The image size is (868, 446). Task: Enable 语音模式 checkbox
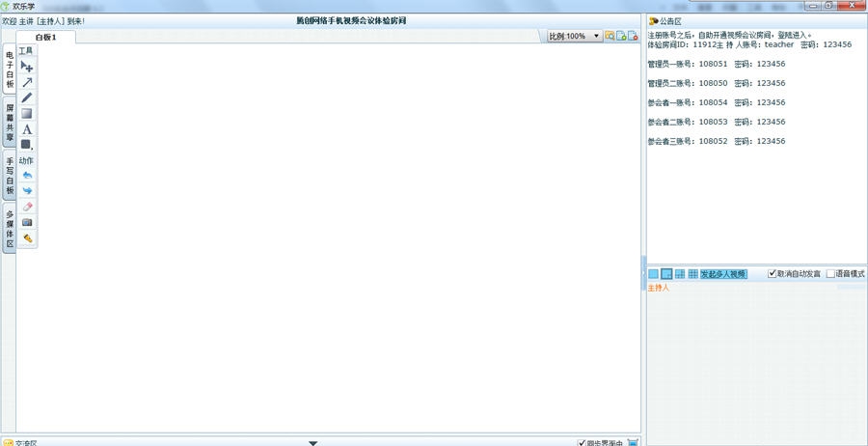831,274
